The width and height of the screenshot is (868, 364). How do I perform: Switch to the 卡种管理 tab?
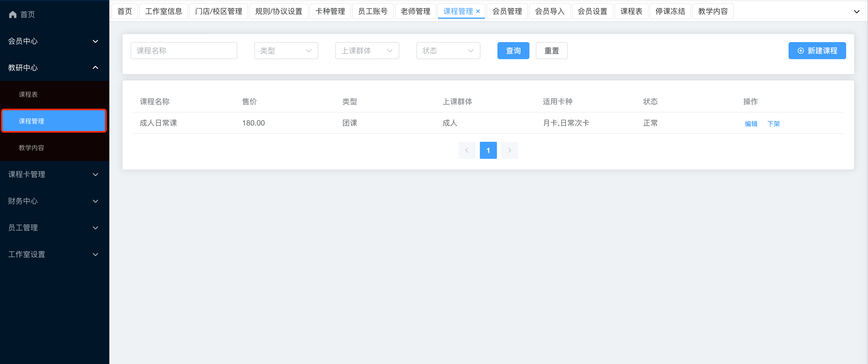[330, 11]
